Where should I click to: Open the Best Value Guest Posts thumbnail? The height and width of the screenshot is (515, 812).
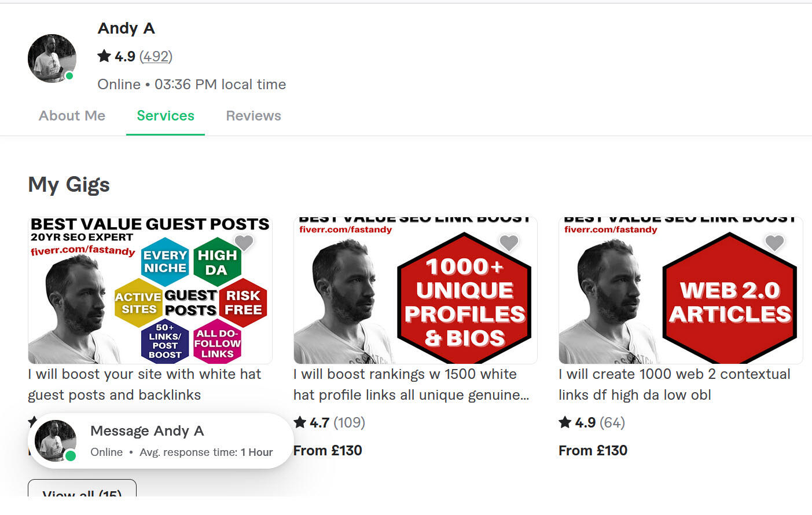coord(150,290)
